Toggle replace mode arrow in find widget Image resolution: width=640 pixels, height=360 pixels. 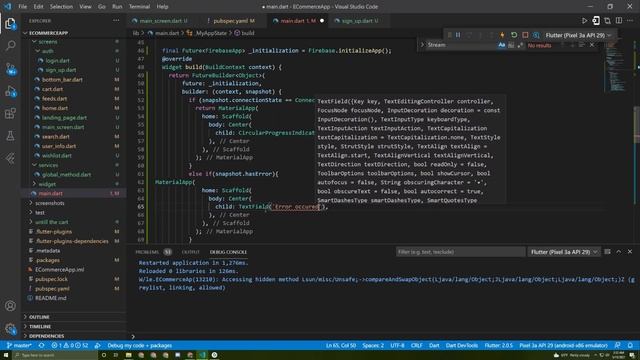422,45
